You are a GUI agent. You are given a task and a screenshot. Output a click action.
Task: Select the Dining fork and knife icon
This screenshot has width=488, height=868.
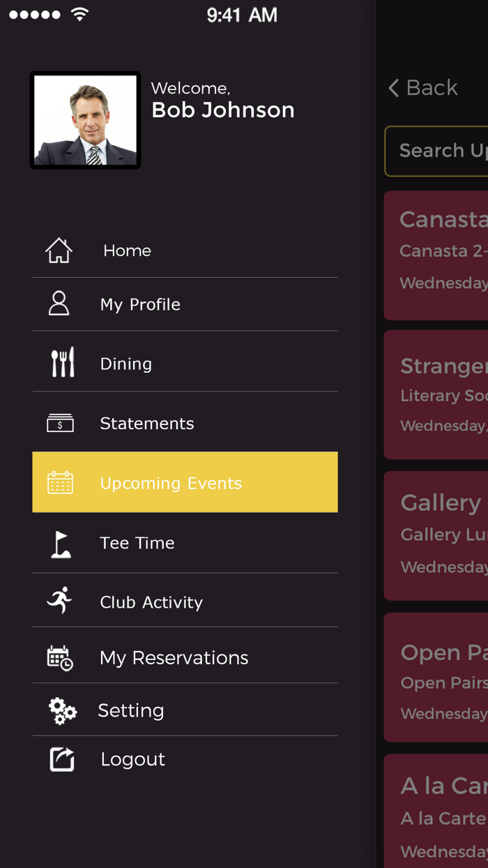pyautogui.click(x=62, y=363)
